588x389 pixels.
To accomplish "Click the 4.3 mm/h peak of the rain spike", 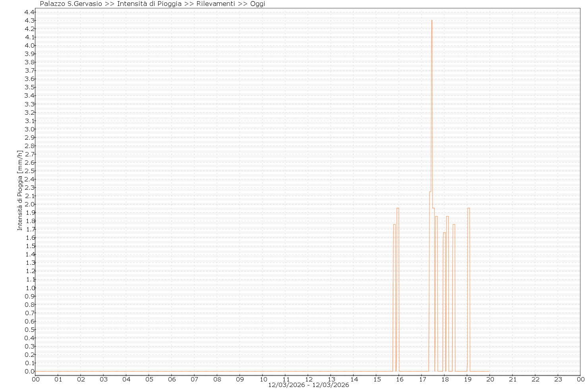I will pyautogui.click(x=432, y=21).
